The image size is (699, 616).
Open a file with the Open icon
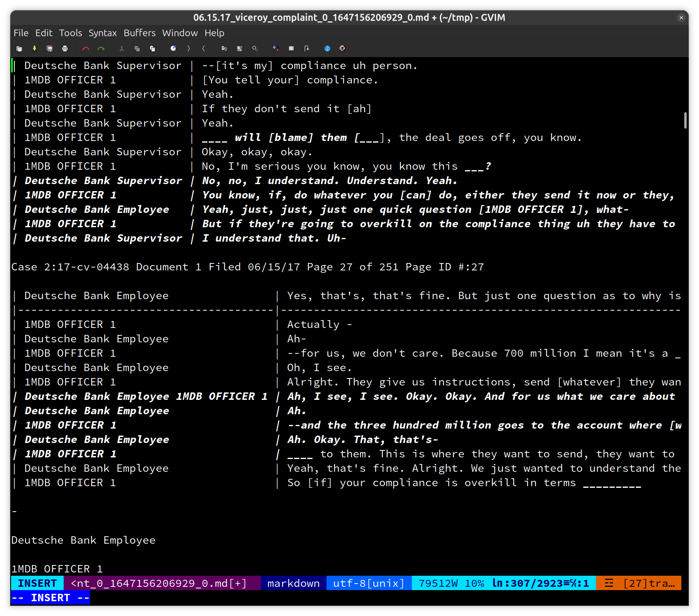19,48
